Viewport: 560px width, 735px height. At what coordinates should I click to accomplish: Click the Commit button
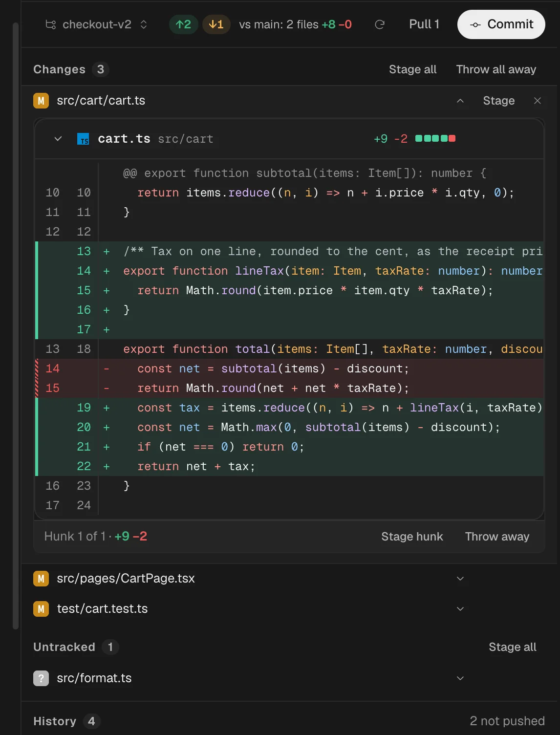(501, 24)
